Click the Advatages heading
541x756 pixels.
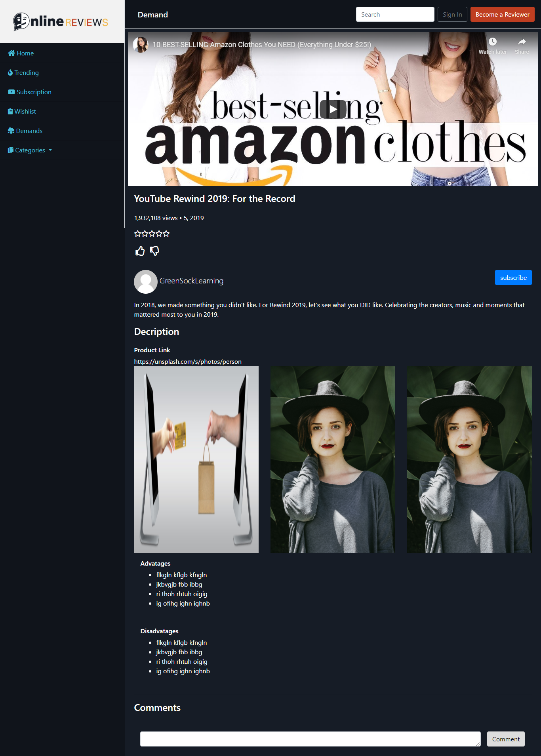(155, 563)
